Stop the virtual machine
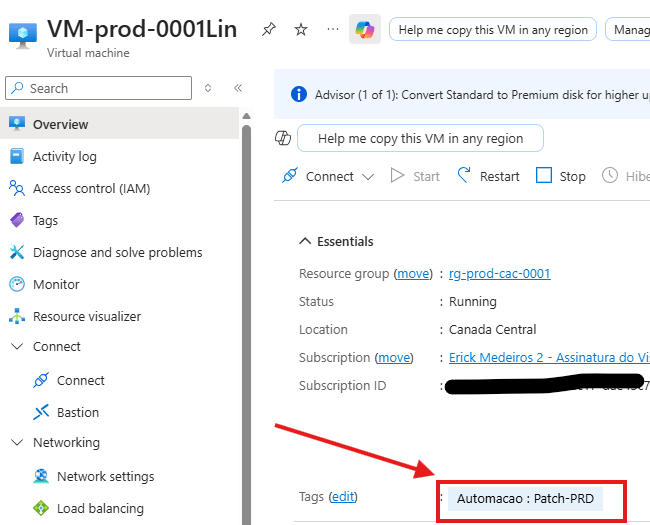The width and height of the screenshot is (650, 525). [561, 177]
